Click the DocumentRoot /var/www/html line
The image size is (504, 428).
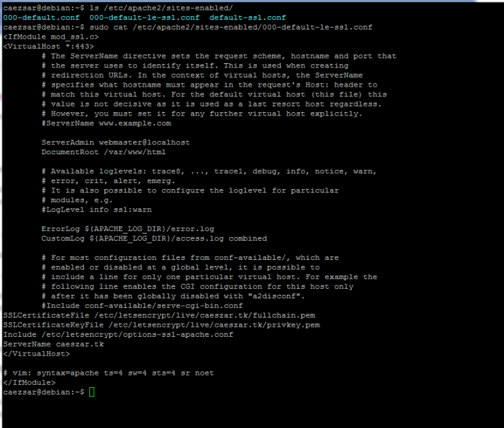(x=104, y=152)
